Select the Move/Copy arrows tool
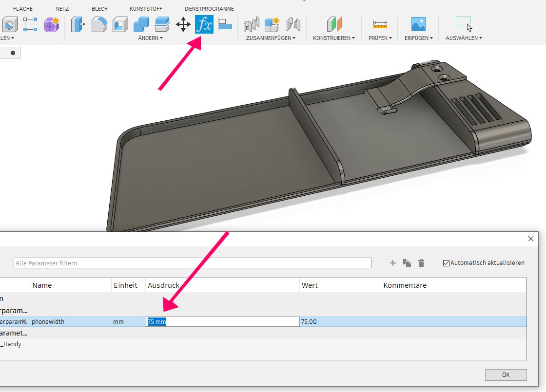Viewport: 546px width, 392px height. click(x=183, y=24)
